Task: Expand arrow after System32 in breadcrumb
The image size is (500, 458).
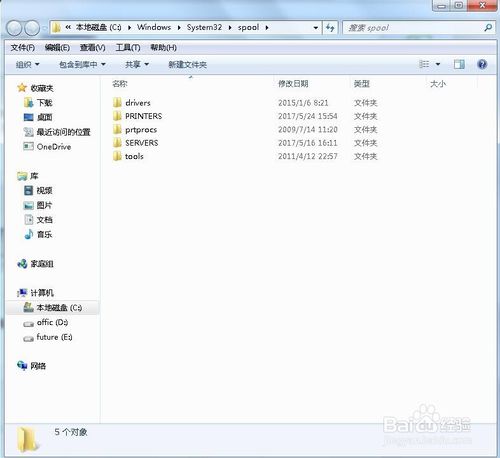Action: coord(230,28)
